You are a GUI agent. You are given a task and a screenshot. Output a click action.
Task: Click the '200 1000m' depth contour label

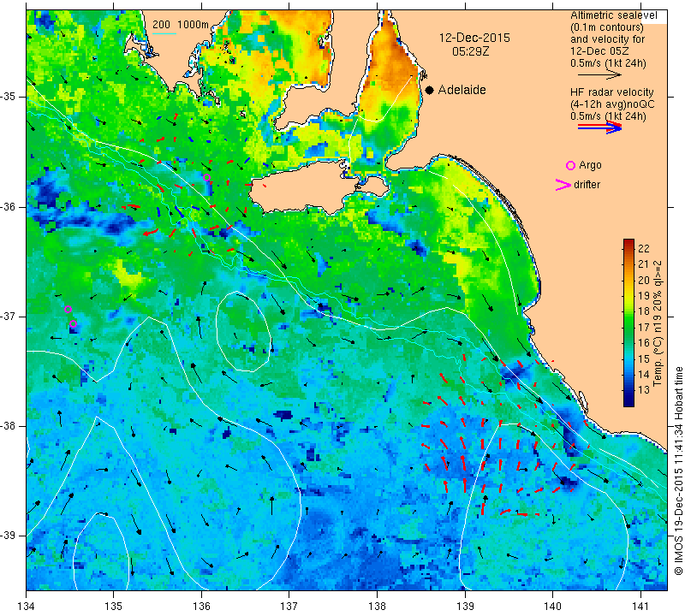click(x=181, y=25)
